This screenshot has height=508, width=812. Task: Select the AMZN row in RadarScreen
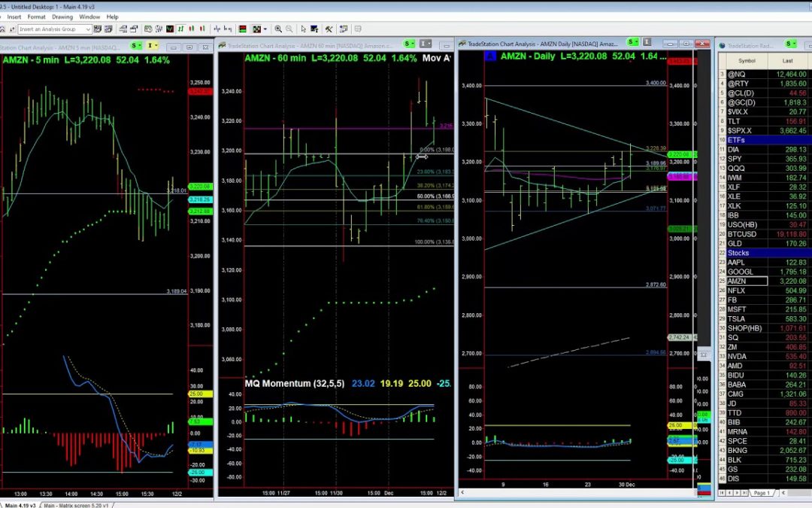click(x=763, y=281)
